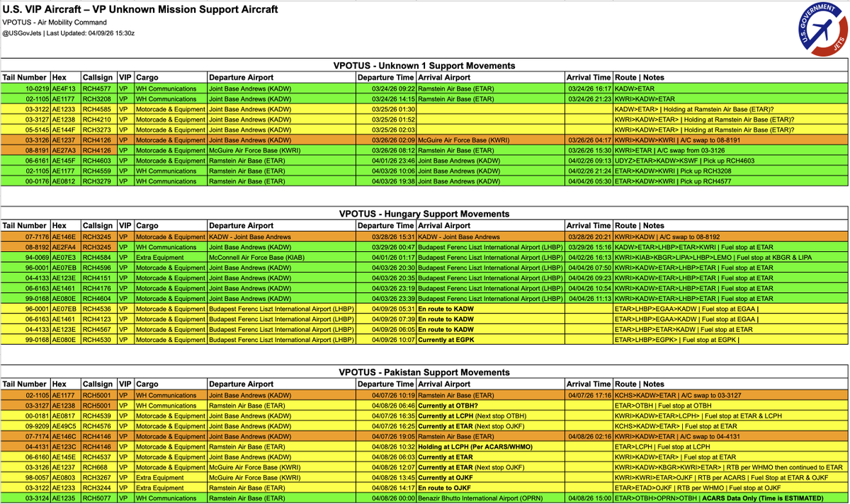850x504 pixels.
Task: Click tail number 08-8191
Action: 25,151
